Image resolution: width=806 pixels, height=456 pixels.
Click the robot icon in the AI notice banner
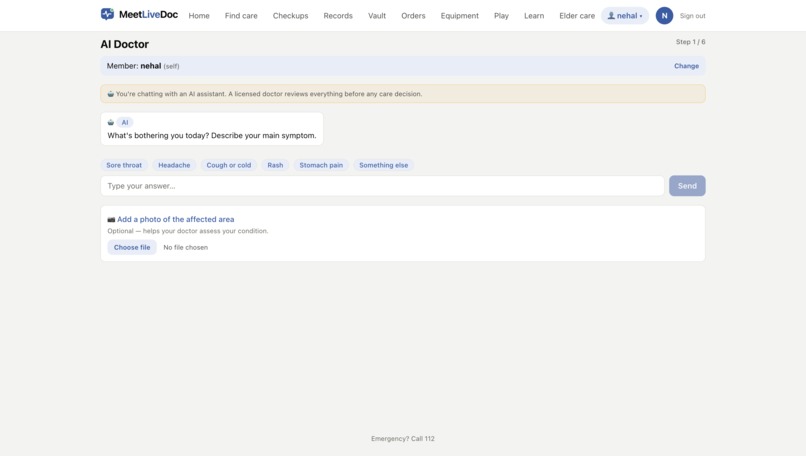coord(111,94)
